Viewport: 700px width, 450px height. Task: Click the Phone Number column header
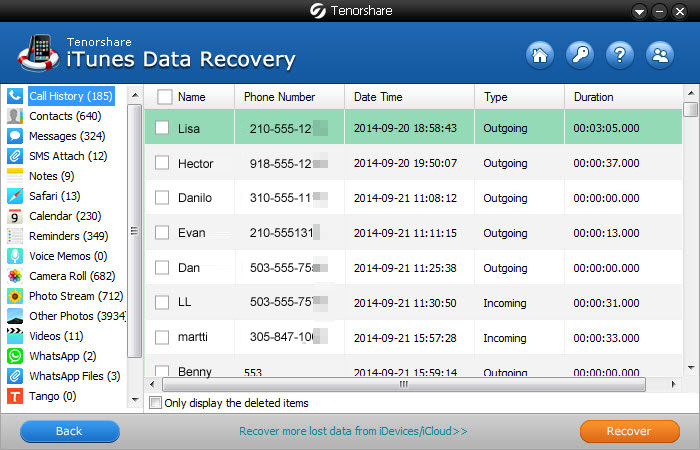tap(290, 97)
